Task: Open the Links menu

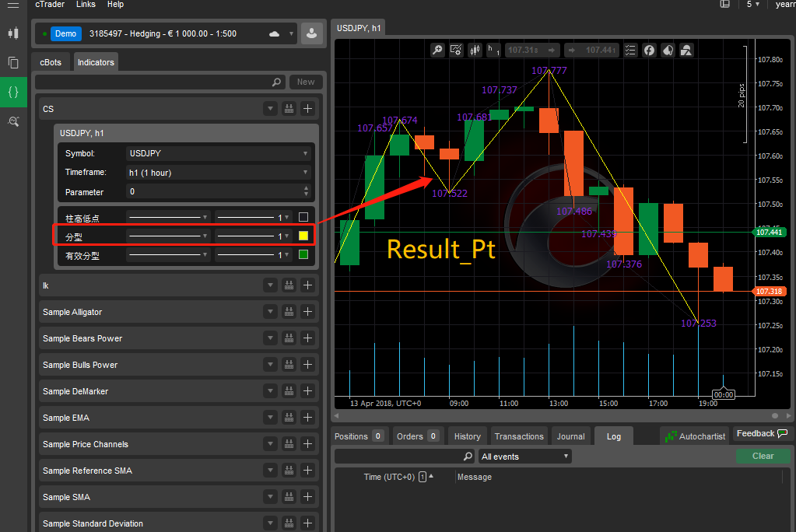Action: point(86,5)
